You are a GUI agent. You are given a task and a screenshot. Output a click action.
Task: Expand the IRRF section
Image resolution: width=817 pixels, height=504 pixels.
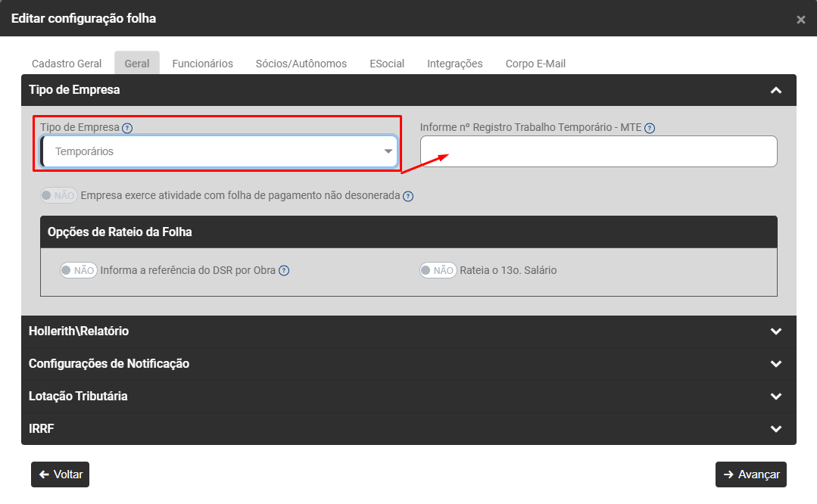click(775, 429)
